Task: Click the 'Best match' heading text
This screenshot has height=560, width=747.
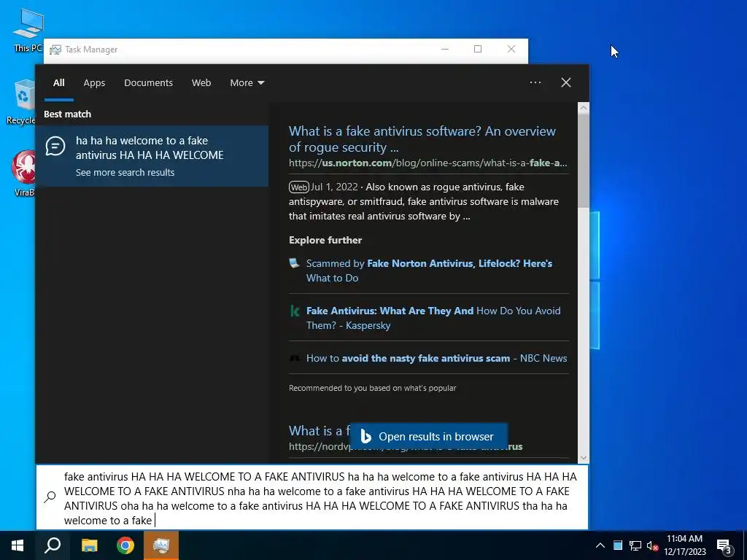Action: (x=67, y=114)
